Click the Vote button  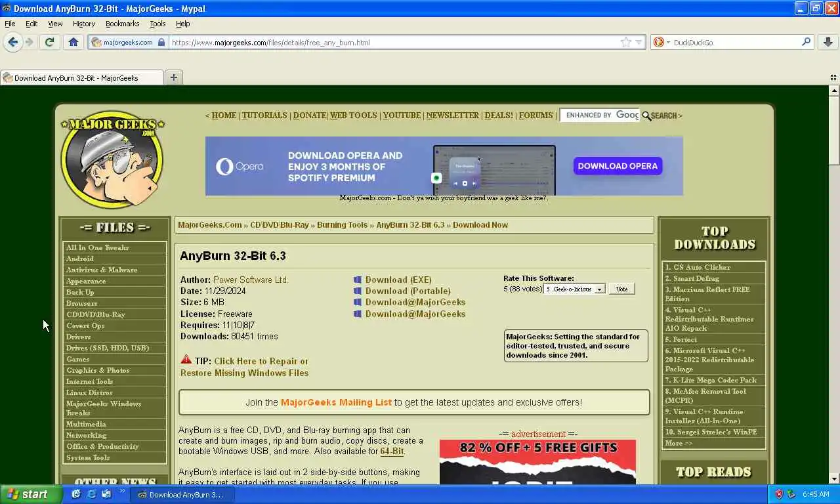[621, 289]
